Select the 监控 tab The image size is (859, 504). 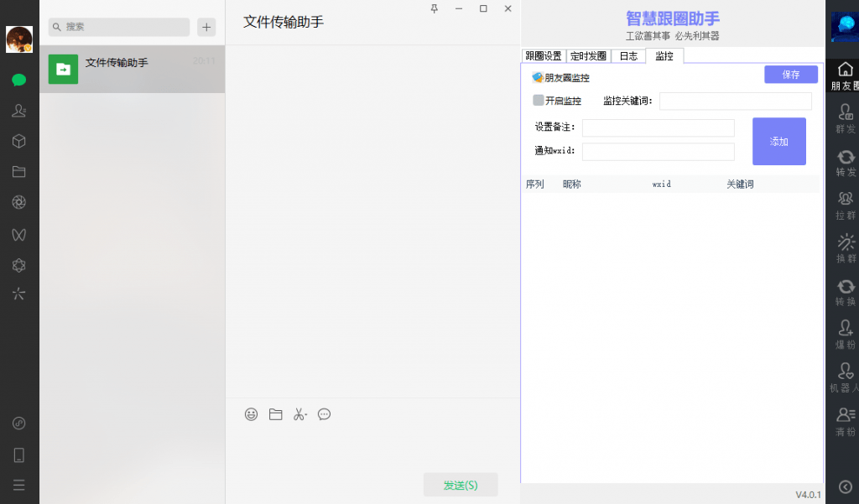coord(664,56)
